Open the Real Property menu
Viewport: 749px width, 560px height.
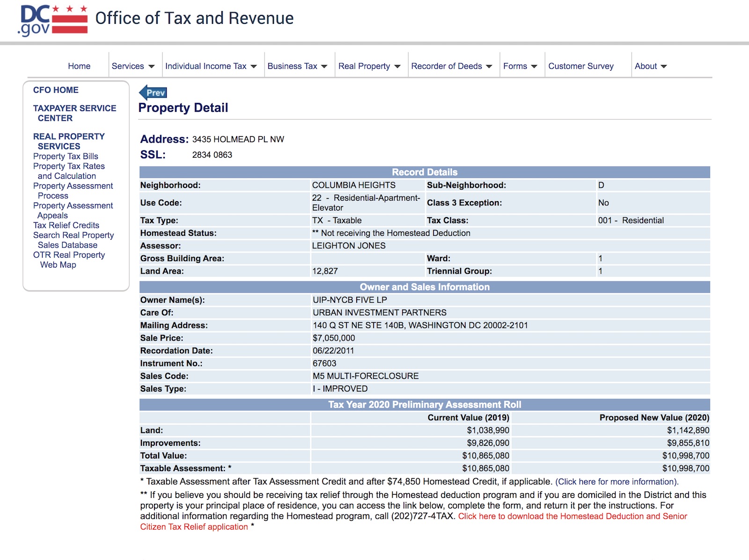369,66
